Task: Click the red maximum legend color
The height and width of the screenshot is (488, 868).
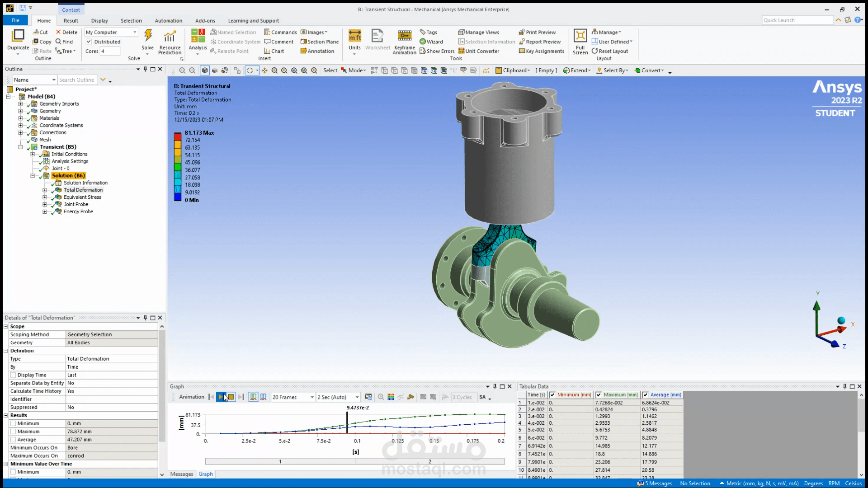Action: click(178, 136)
